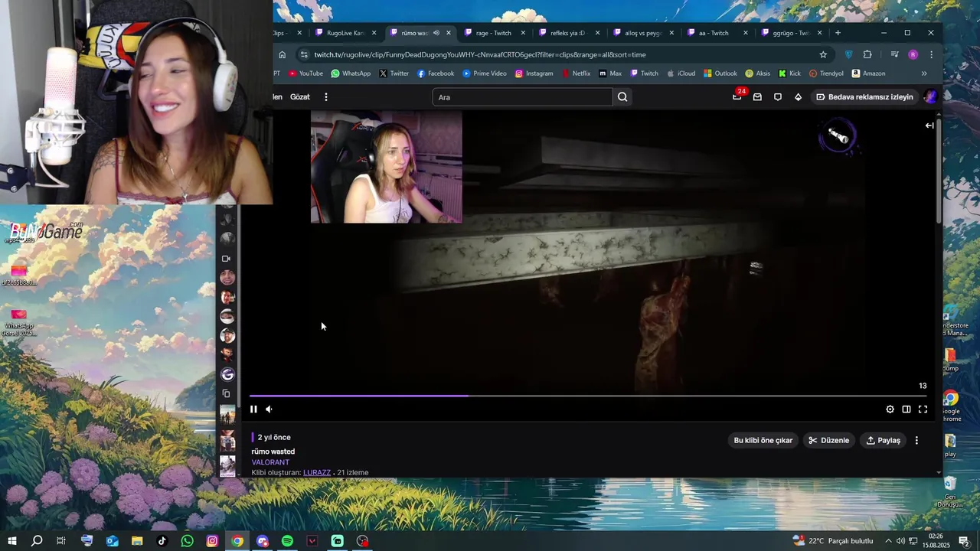
Task: Open a new Chrome tab
Action: click(838, 33)
